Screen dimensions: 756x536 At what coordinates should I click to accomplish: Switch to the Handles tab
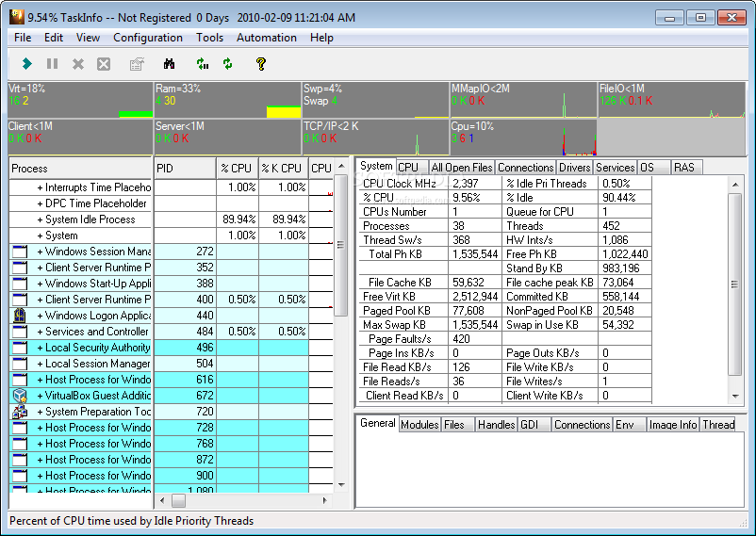point(496,425)
